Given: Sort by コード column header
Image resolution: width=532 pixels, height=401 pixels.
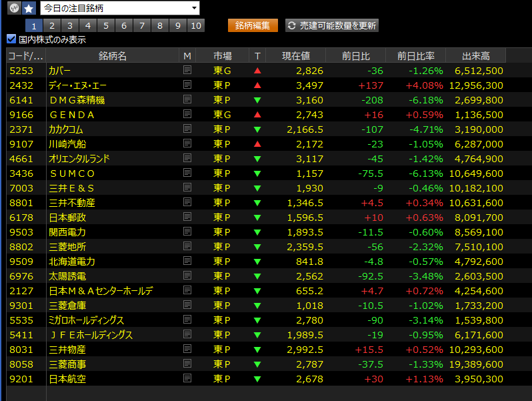Looking at the screenshot, I should pos(26,55).
